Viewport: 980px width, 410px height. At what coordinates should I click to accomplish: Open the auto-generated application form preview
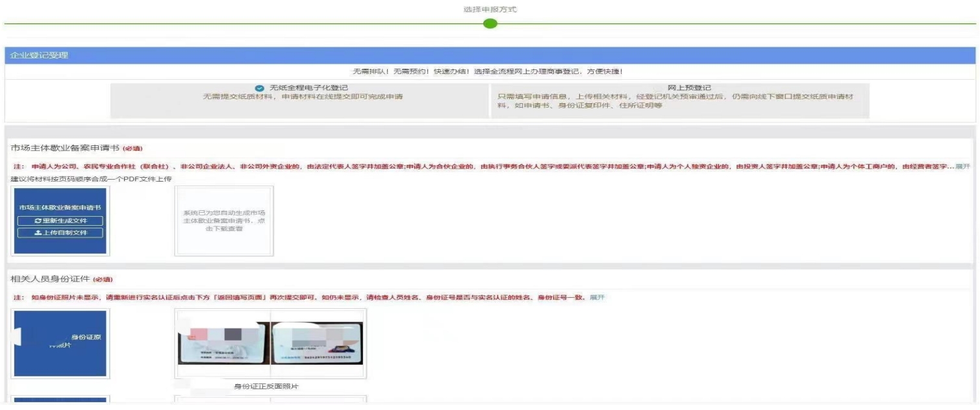click(x=224, y=221)
